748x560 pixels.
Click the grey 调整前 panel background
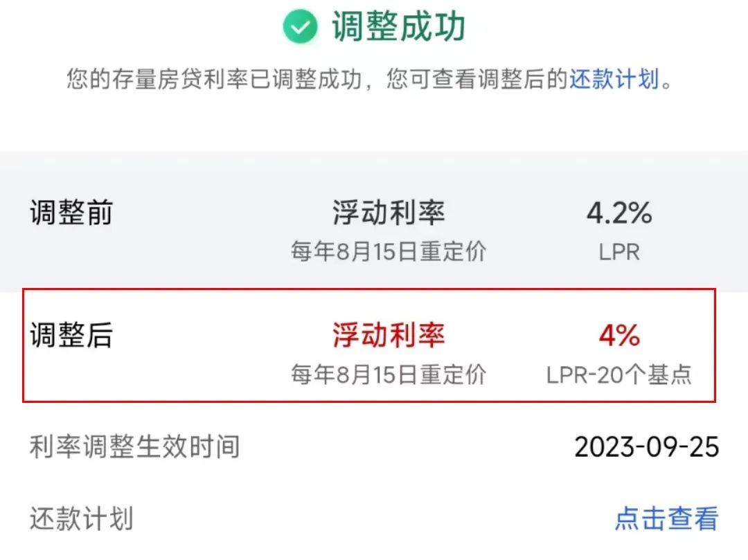coord(374,222)
